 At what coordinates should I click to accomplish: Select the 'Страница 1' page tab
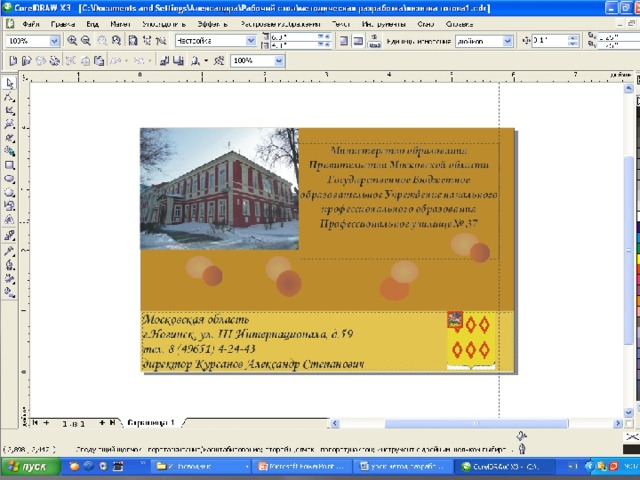(151, 423)
